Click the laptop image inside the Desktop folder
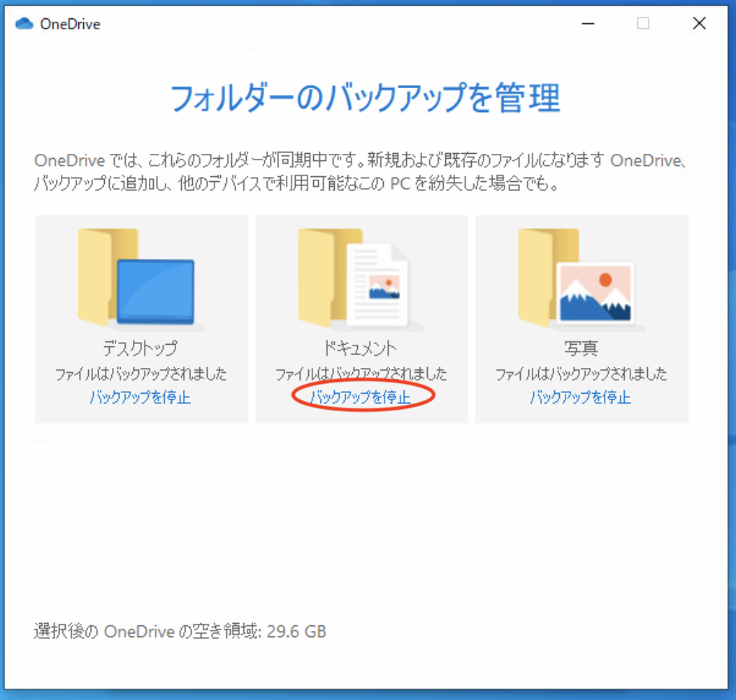 pyautogui.click(x=155, y=290)
